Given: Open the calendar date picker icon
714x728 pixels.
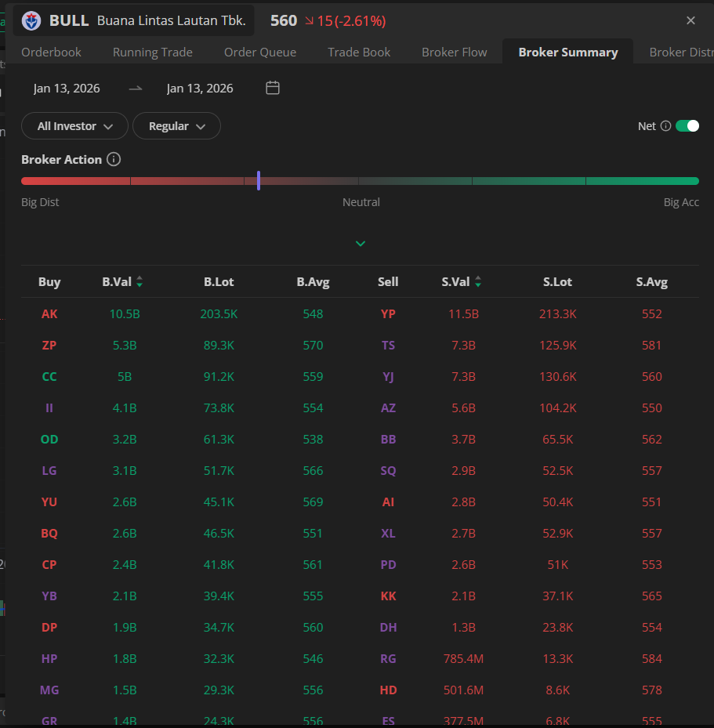Looking at the screenshot, I should point(273,88).
